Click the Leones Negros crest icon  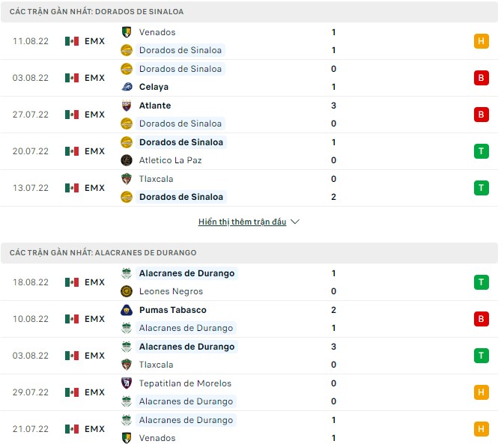[x=126, y=291]
